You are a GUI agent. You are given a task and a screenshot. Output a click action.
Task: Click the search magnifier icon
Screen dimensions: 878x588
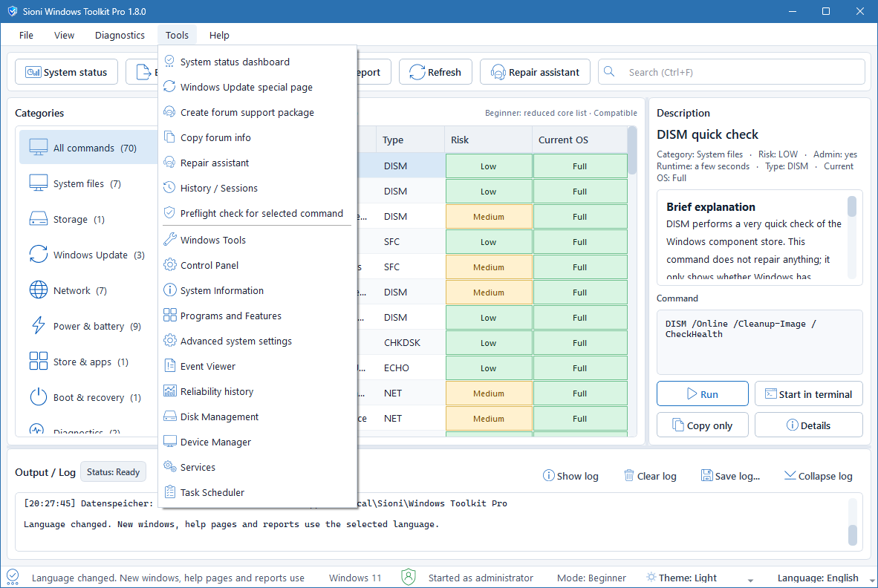pos(609,71)
